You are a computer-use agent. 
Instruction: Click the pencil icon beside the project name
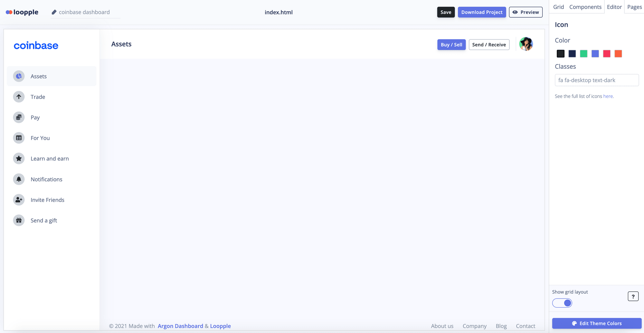tap(54, 12)
